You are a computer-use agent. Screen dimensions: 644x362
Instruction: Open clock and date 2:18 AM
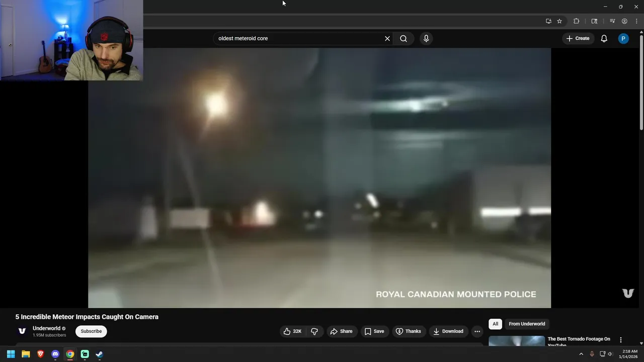point(629,354)
